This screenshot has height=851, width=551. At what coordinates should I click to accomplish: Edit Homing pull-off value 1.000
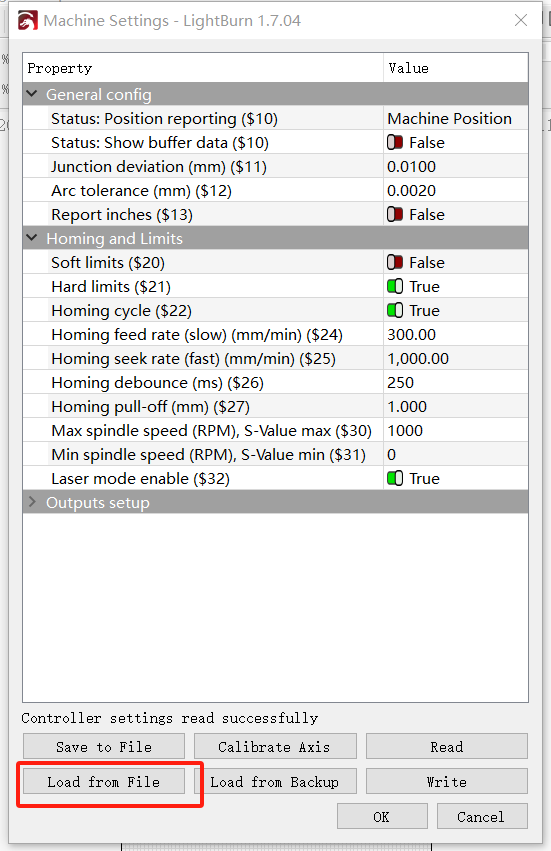tap(455, 407)
